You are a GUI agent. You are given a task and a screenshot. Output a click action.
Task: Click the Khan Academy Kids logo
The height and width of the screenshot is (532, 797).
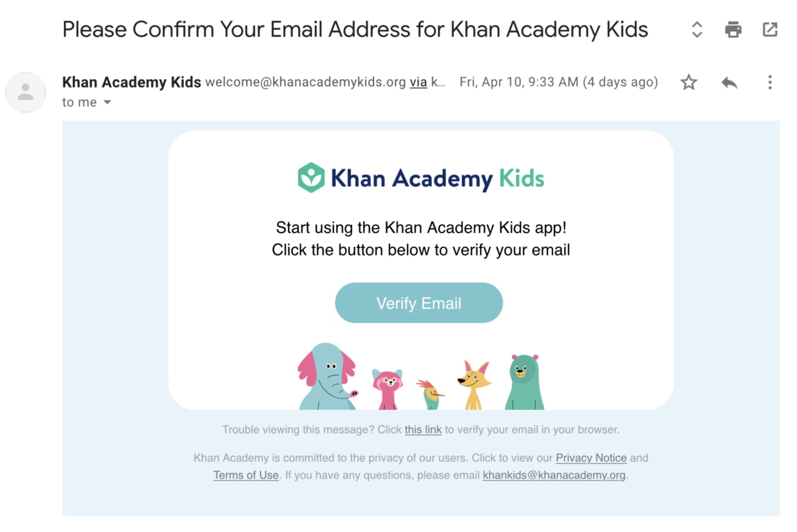tap(421, 178)
